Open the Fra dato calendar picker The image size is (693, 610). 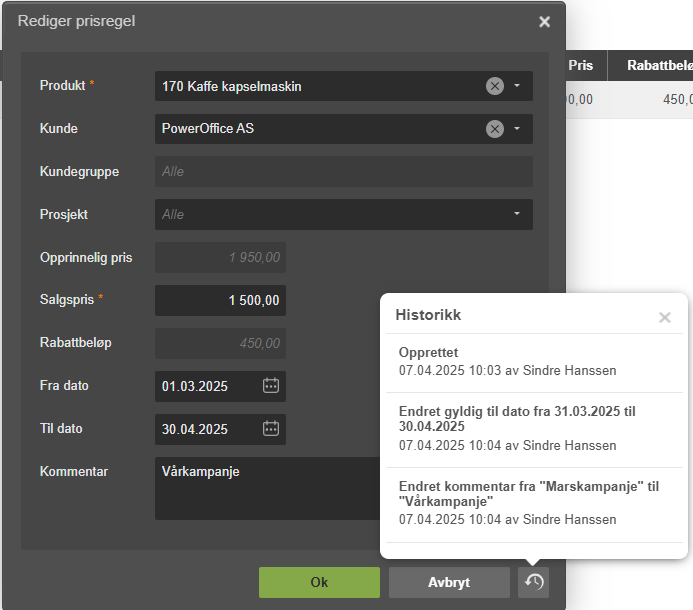[x=270, y=385]
